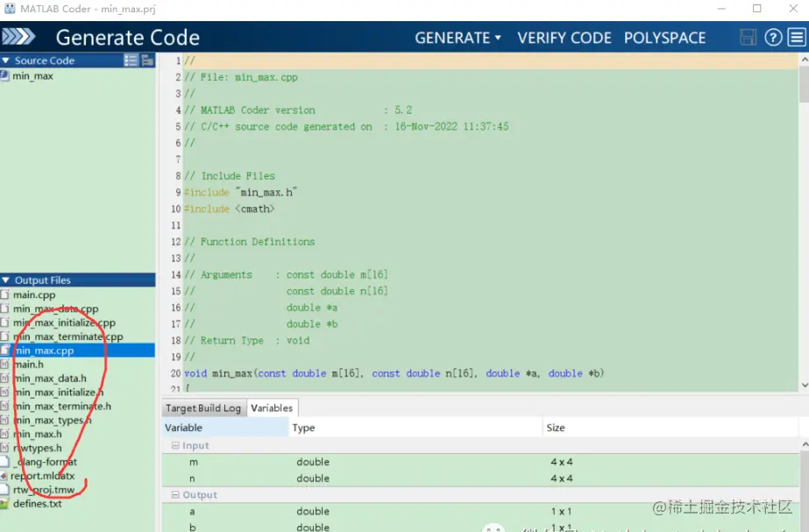Open _clang-format output file
Image resolution: width=809 pixels, height=532 pixels.
pos(45,462)
